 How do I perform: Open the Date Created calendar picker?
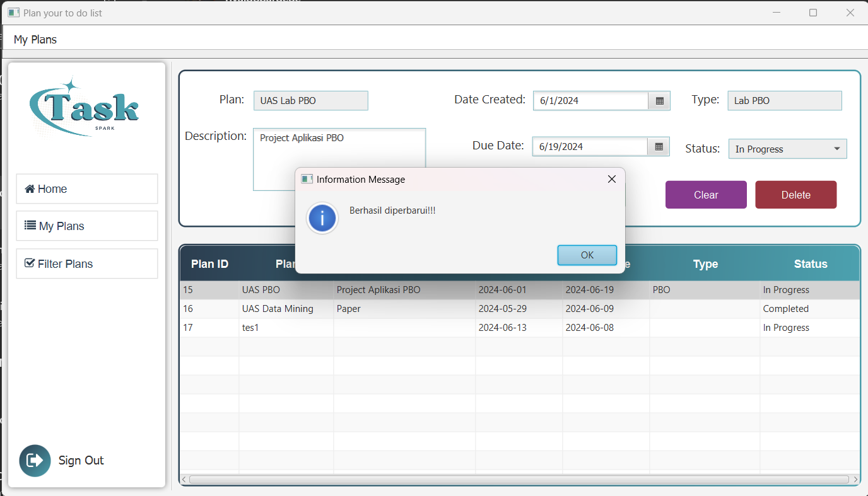[x=659, y=101]
